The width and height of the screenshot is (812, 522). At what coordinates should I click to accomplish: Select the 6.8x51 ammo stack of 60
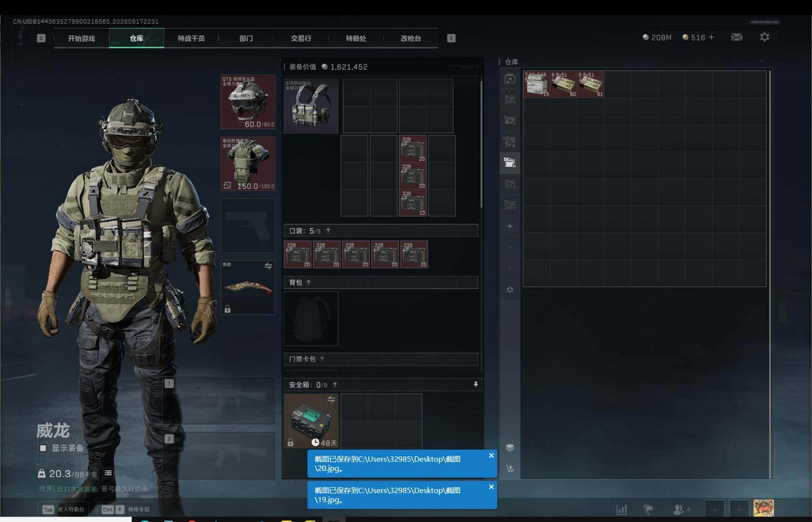564,85
